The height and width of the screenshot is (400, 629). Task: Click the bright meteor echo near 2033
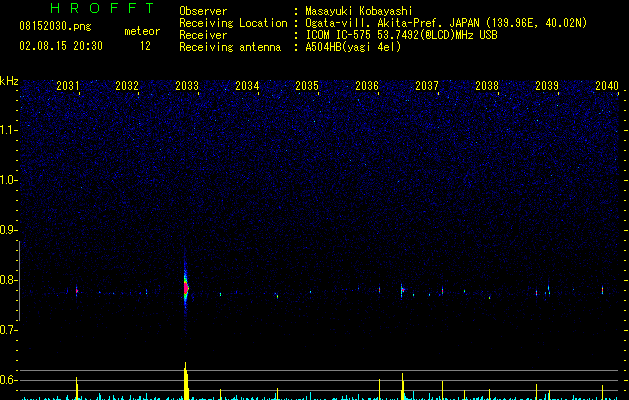pos(186,288)
